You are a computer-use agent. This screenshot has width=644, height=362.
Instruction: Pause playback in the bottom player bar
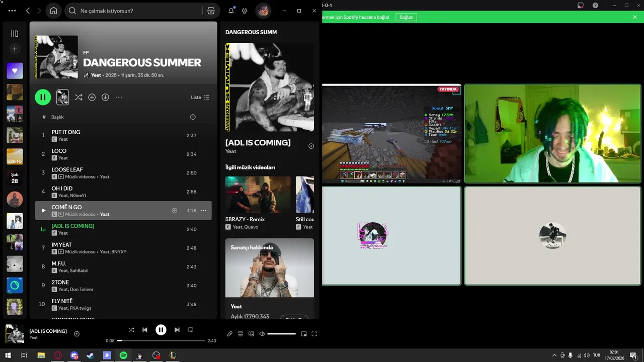point(161,330)
